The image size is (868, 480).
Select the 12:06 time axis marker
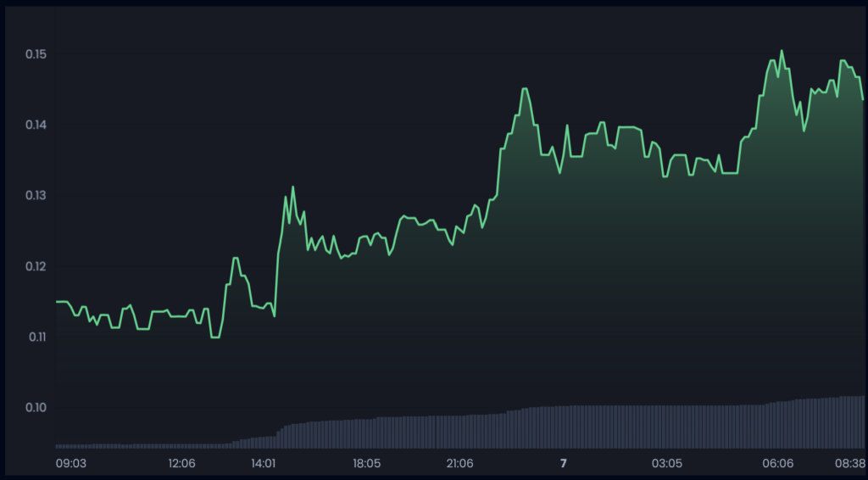pos(181,463)
